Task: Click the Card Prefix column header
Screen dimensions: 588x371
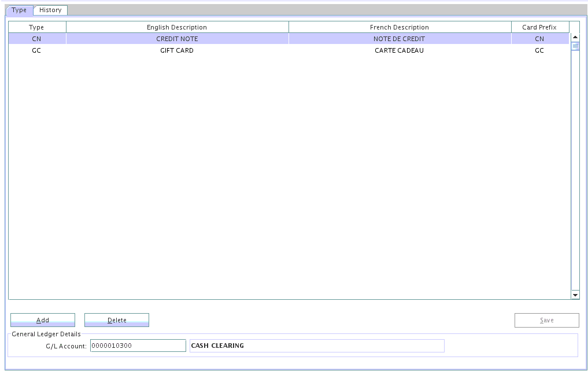Action: coord(539,27)
